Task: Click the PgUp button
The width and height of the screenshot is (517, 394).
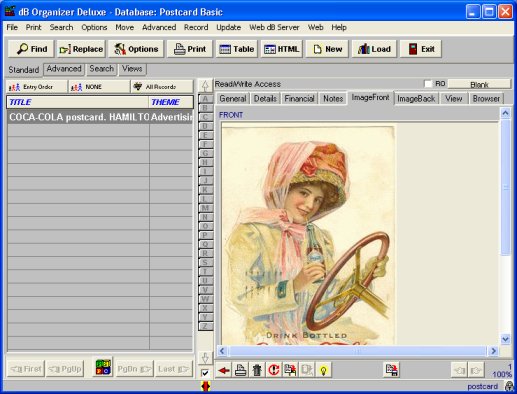Action: 65,369
